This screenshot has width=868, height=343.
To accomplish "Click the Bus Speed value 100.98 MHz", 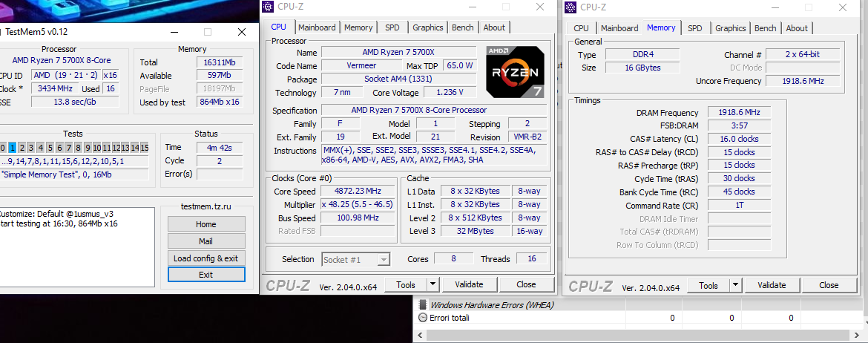I will coord(358,218).
